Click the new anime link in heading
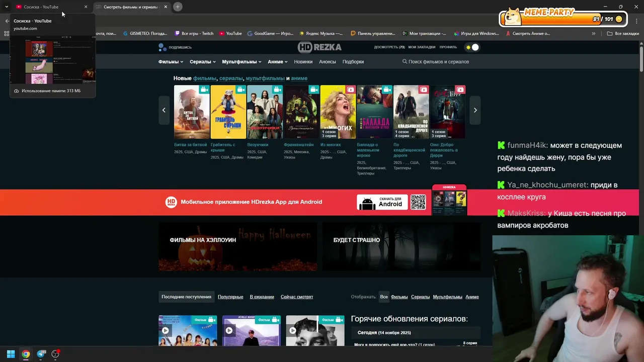Viewport: 644px width, 362px height. [x=299, y=78]
